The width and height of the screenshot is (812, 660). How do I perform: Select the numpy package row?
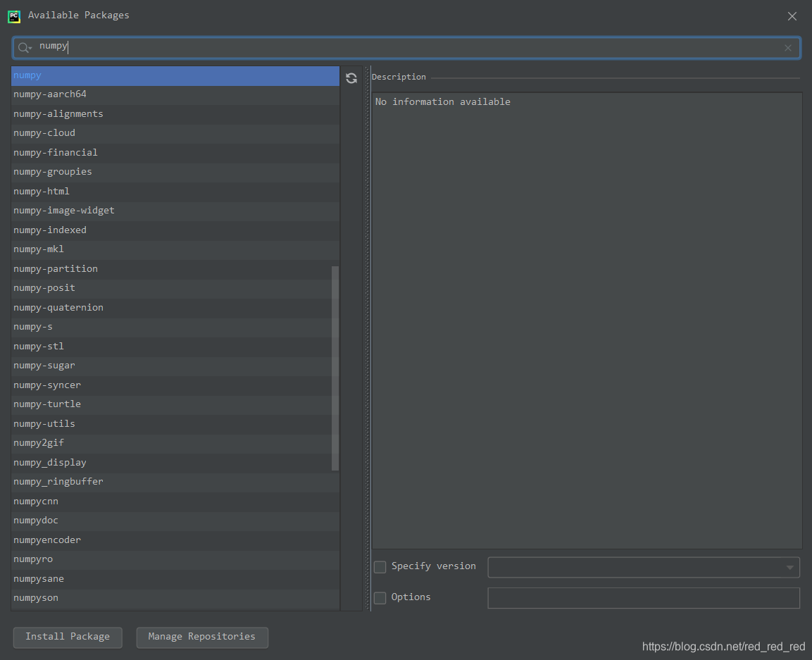coord(175,75)
